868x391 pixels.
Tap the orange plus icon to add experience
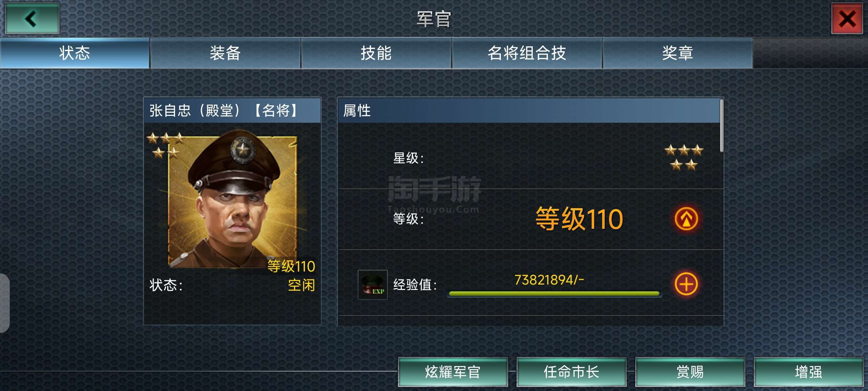point(686,284)
